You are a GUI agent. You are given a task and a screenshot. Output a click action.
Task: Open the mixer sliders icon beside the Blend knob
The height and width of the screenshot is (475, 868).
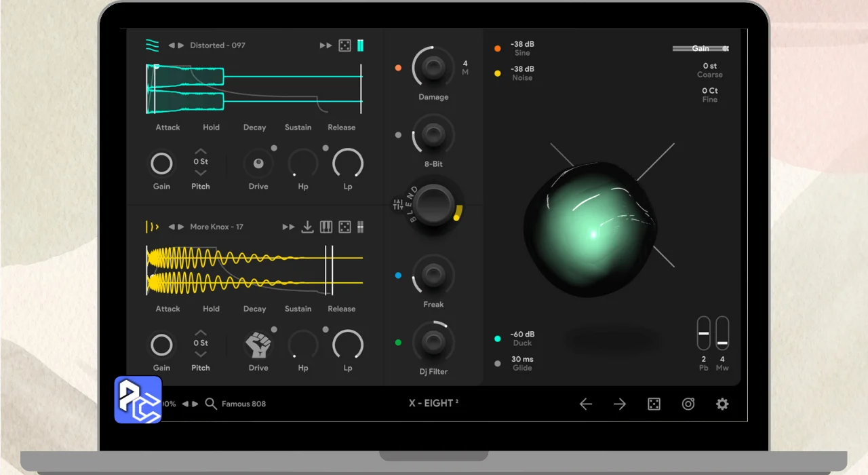tap(398, 204)
